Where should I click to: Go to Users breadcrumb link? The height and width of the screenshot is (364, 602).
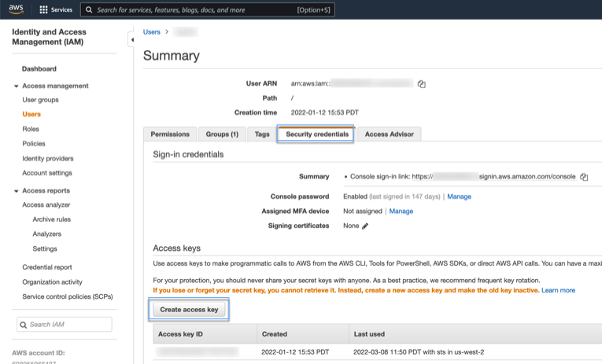pos(152,32)
